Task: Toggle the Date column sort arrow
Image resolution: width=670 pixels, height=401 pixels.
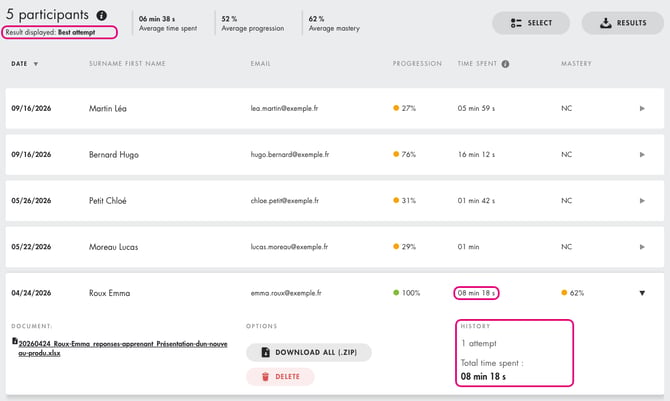Action: coord(36,64)
